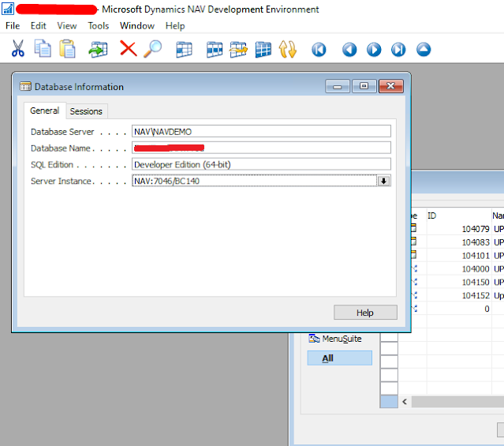Click the blue Up arrow circle icon
This screenshot has width=504, height=446.
click(424, 50)
